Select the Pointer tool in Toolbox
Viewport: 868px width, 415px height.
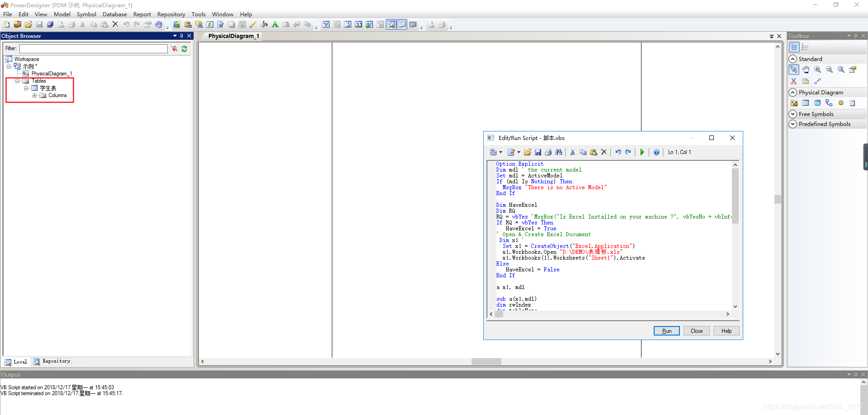pos(794,70)
